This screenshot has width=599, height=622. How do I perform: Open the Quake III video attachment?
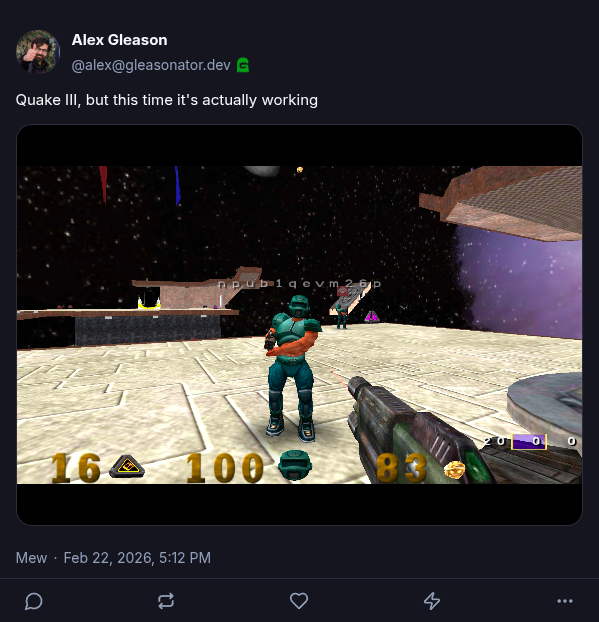[299, 324]
